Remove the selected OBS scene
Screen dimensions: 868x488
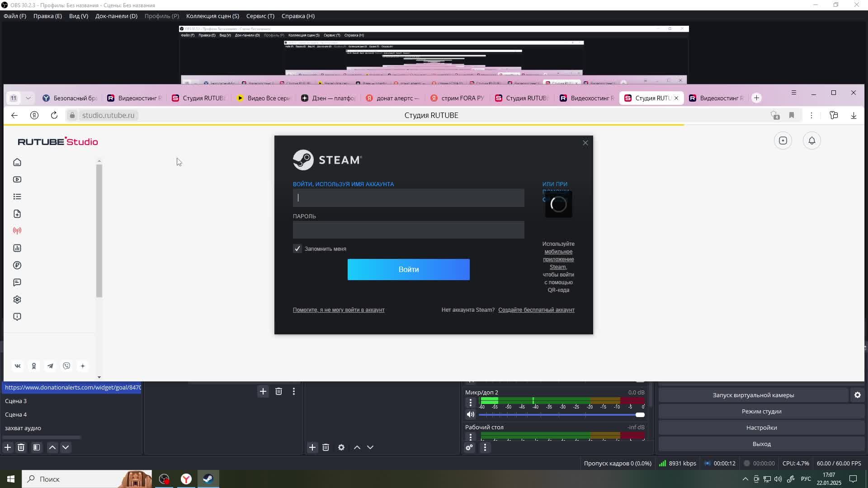click(x=21, y=447)
